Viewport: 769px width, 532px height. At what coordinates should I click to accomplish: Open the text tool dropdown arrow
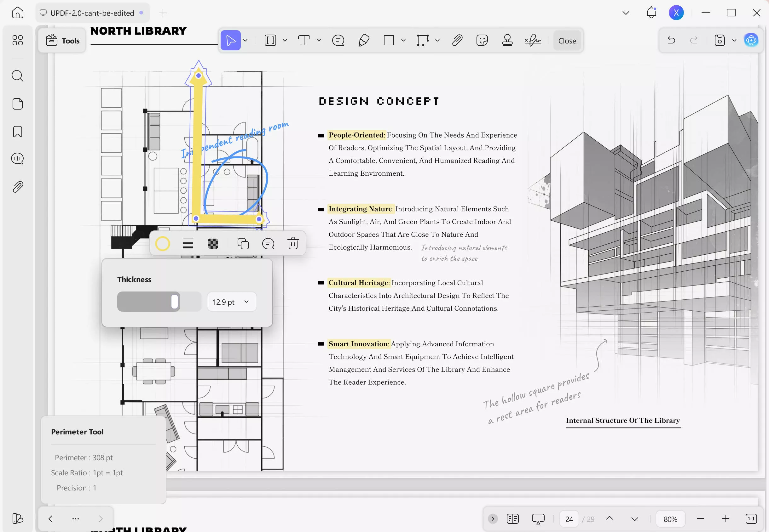pos(319,41)
